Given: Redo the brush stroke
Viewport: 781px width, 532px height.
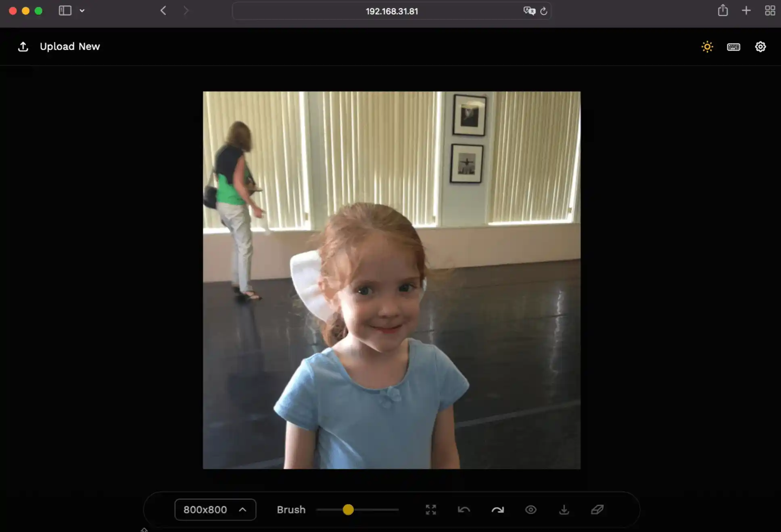Looking at the screenshot, I should (x=498, y=509).
